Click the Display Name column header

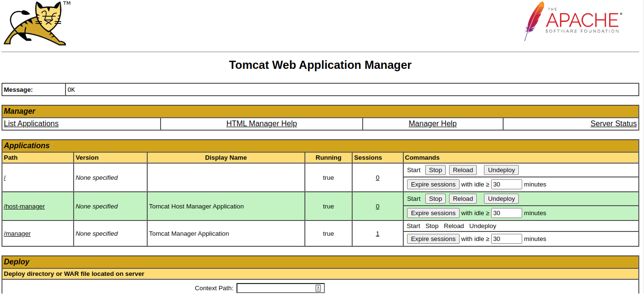click(x=226, y=157)
